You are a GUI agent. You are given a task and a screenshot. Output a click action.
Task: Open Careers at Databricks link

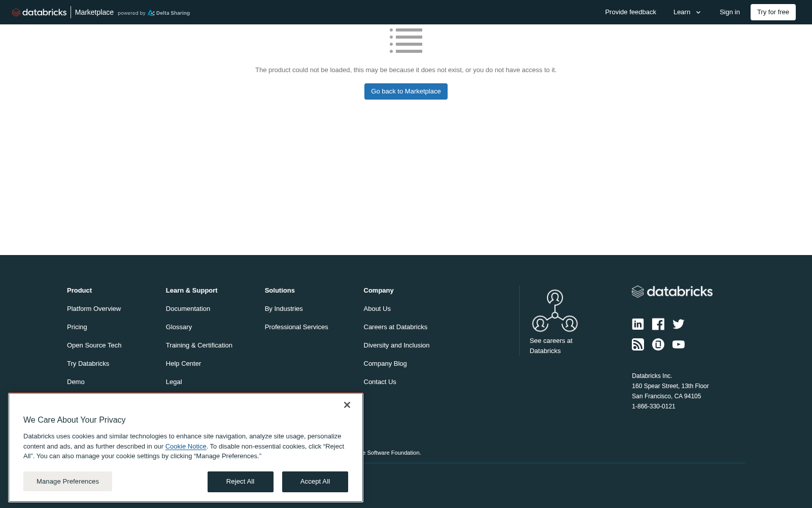click(x=395, y=327)
